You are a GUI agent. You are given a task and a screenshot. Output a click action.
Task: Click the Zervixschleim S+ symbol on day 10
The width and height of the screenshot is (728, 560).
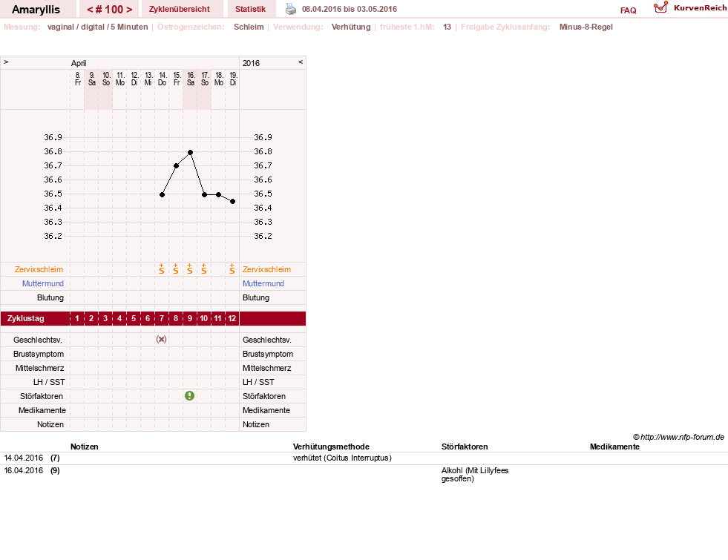pyautogui.click(x=204, y=269)
